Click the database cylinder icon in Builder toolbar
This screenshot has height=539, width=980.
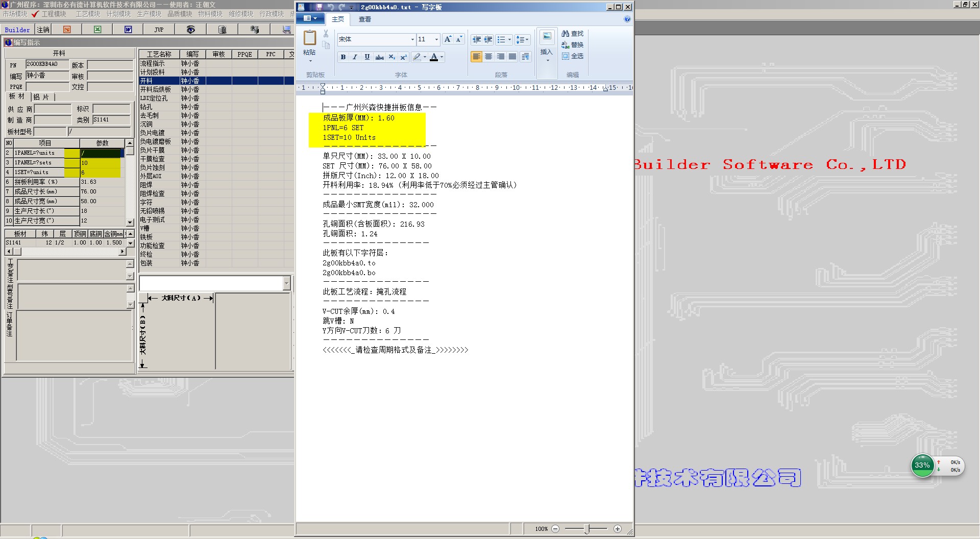point(222,30)
